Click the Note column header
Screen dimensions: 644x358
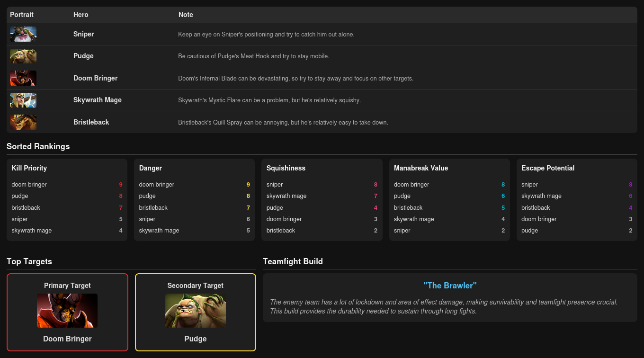(186, 15)
